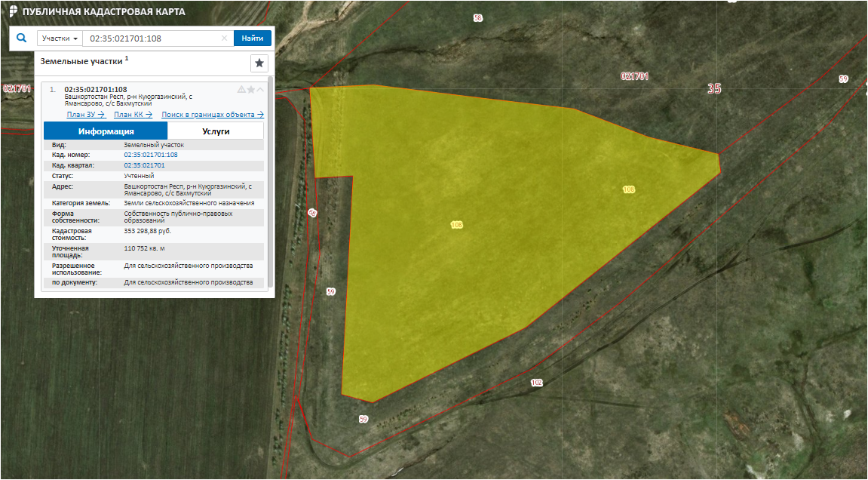Image resolution: width=868 pixels, height=480 pixels.
Task: Click cadastral quarter 02:35:021701 link
Action: [x=144, y=165]
